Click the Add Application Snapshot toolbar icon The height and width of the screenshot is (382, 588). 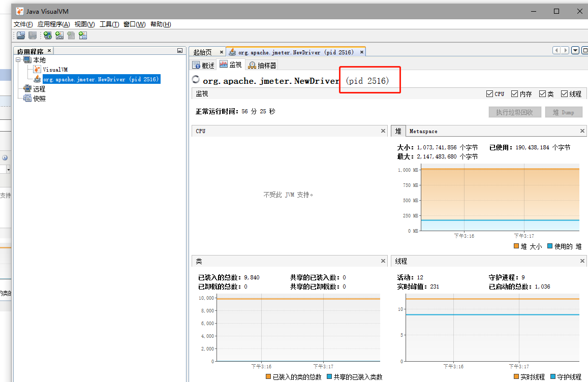coord(83,35)
